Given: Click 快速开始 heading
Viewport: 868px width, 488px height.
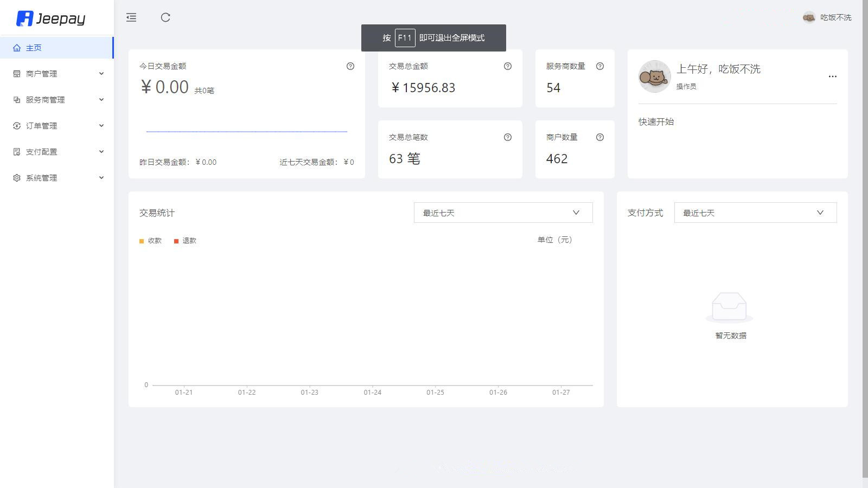Looking at the screenshot, I should 656,122.
